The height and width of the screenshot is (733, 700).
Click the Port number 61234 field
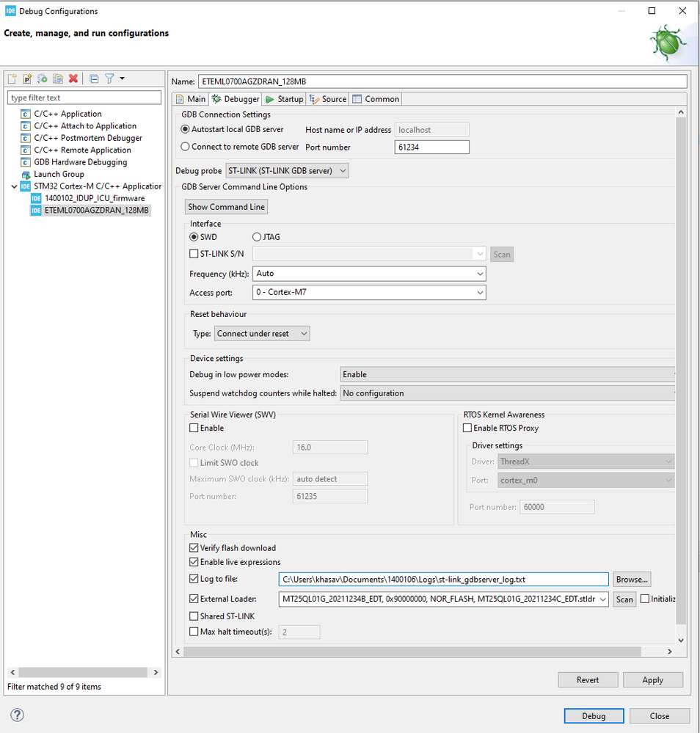pyautogui.click(x=432, y=147)
